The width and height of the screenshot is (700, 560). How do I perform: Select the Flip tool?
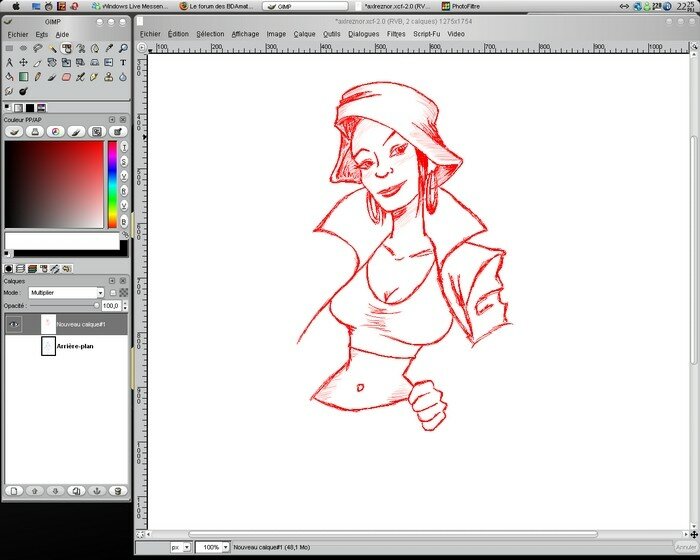point(109,63)
